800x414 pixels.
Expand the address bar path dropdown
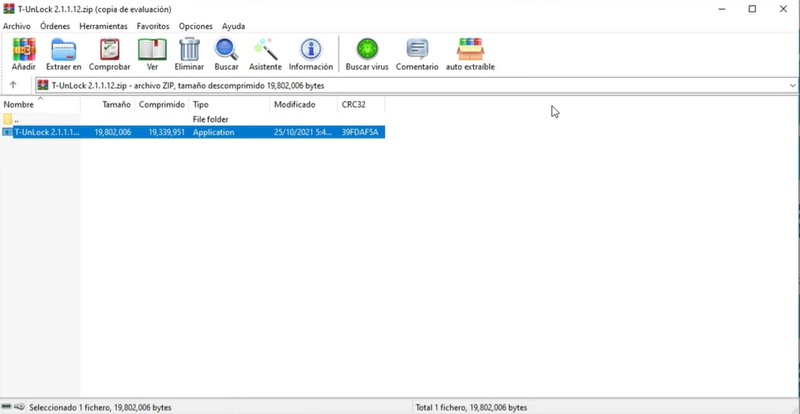tap(792, 86)
